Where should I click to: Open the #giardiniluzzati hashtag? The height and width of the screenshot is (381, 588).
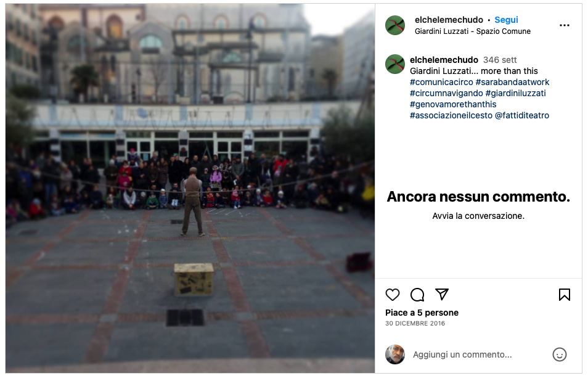pyautogui.click(x=516, y=93)
